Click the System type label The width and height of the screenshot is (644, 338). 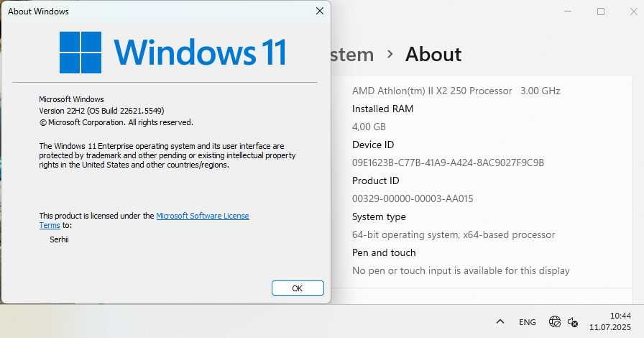(379, 216)
